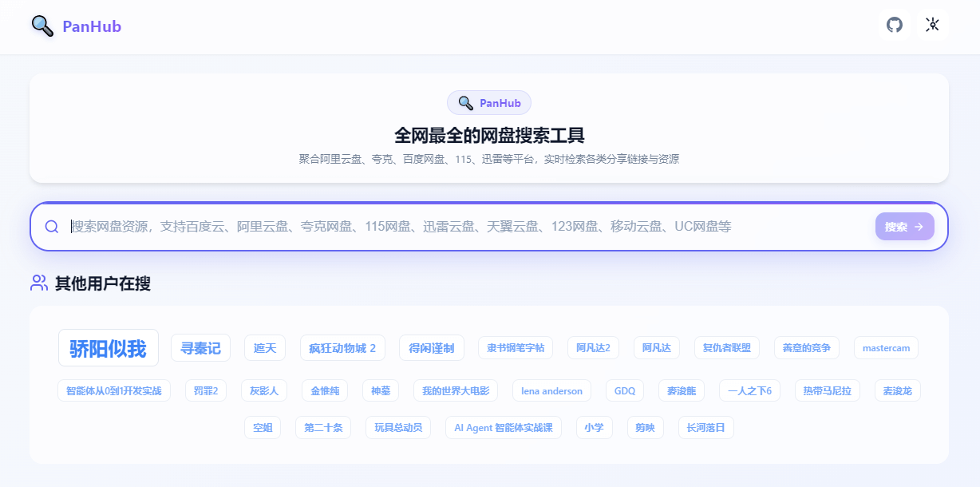The width and height of the screenshot is (980, 487).
Task: Click the magnifier icon inside search box
Action: pyautogui.click(x=52, y=227)
